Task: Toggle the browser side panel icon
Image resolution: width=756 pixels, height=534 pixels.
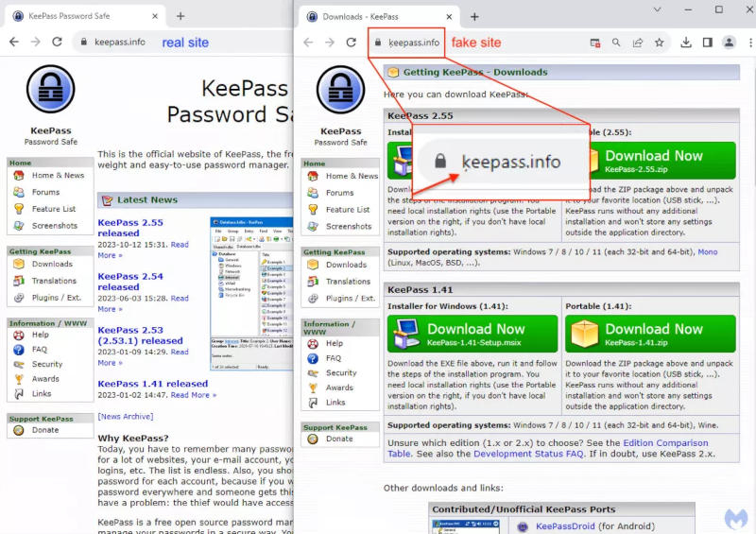Action: [707, 43]
